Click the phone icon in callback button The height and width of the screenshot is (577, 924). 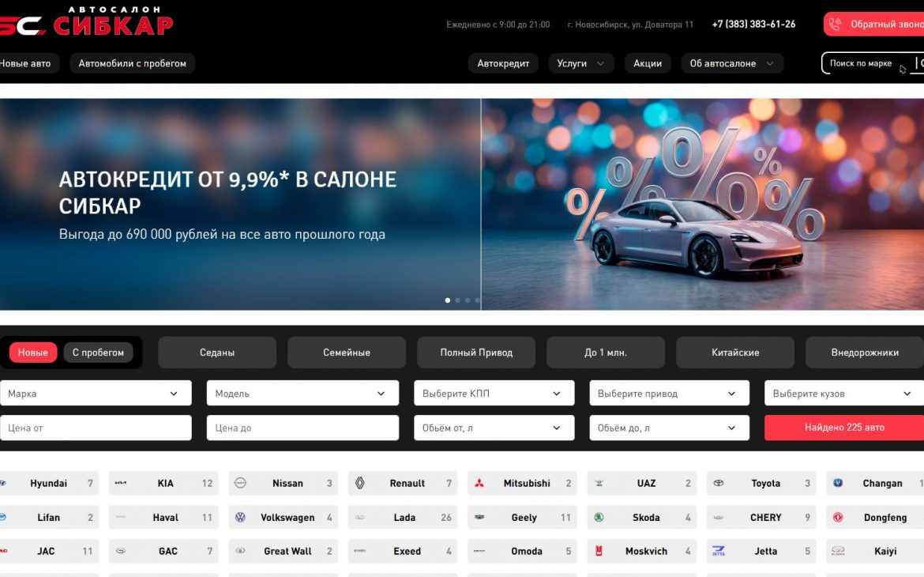click(x=835, y=25)
